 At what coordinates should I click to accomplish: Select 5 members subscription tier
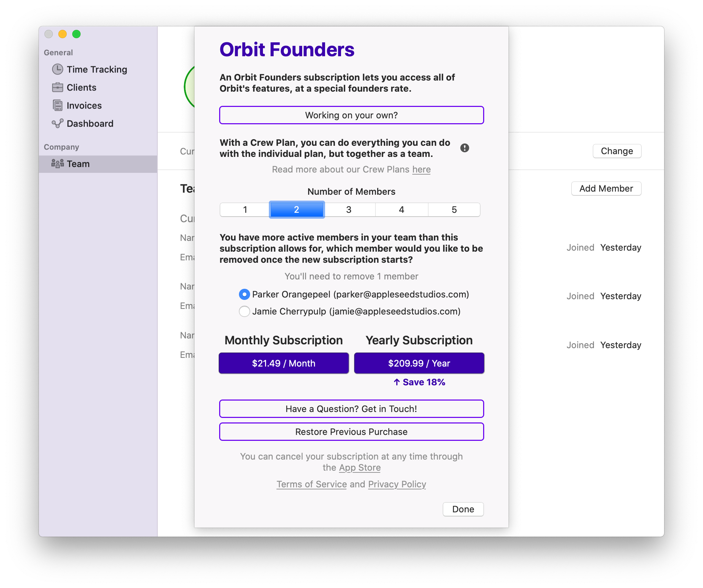pyautogui.click(x=454, y=209)
